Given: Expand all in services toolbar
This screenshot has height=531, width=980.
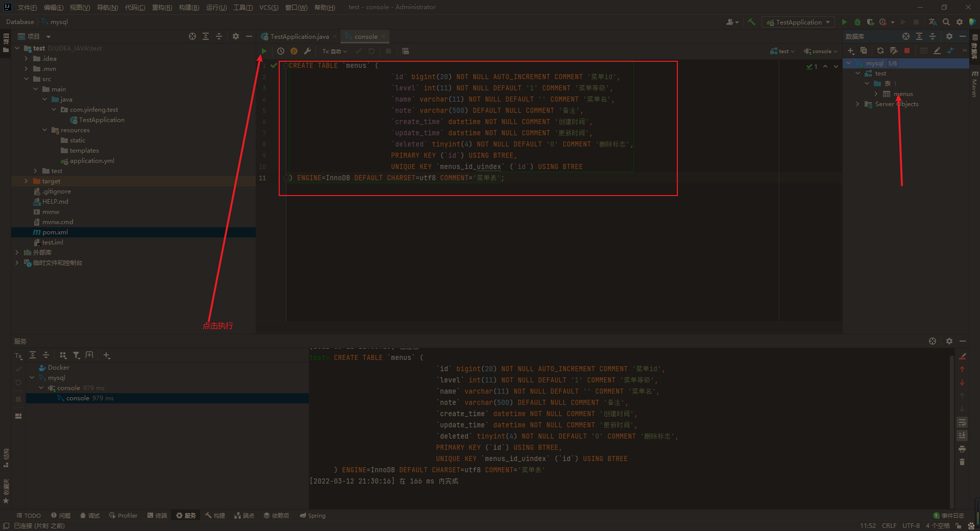Looking at the screenshot, I should pos(33,355).
